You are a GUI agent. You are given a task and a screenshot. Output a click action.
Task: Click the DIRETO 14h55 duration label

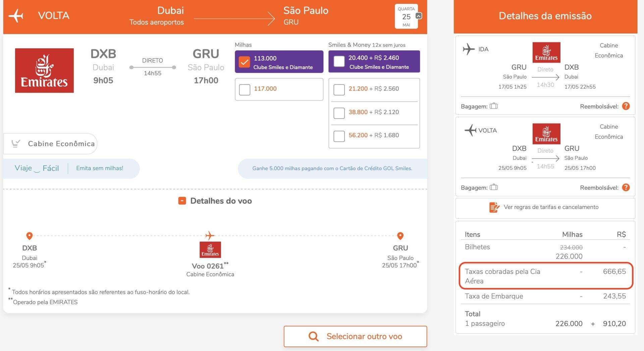[153, 67]
